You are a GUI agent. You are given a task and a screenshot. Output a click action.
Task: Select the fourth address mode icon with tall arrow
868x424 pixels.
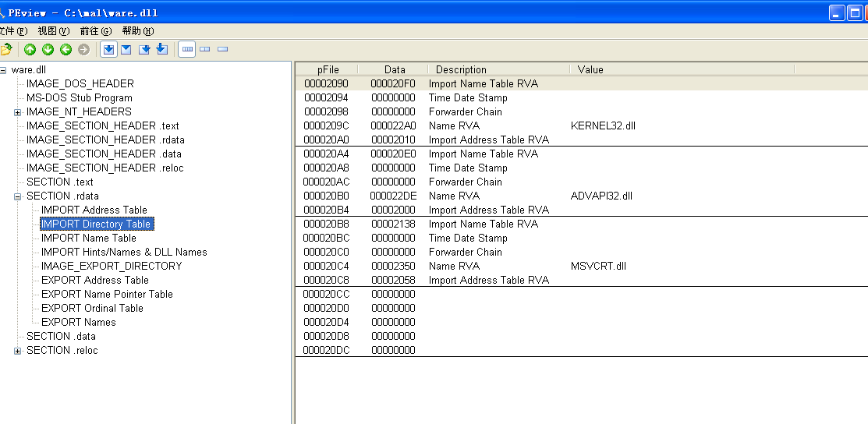pos(162,49)
